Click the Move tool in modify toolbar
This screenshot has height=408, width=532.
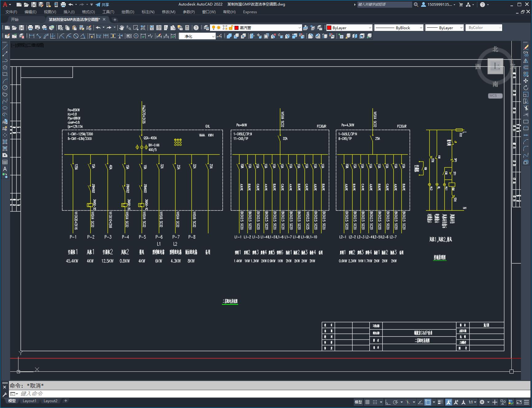pos(526,81)
